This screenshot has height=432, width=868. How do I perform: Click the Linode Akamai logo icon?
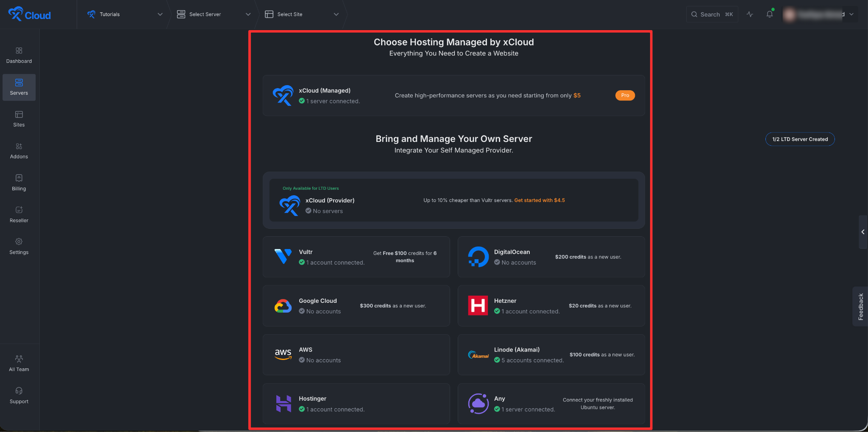point(478,355)
